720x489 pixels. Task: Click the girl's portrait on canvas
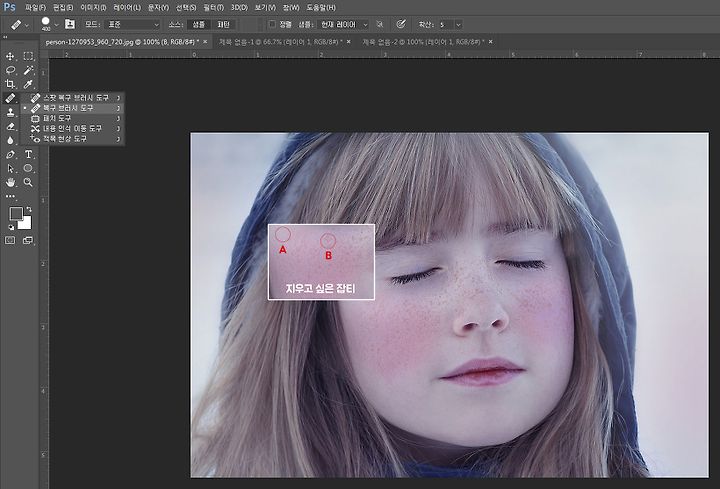coord(450,305)
